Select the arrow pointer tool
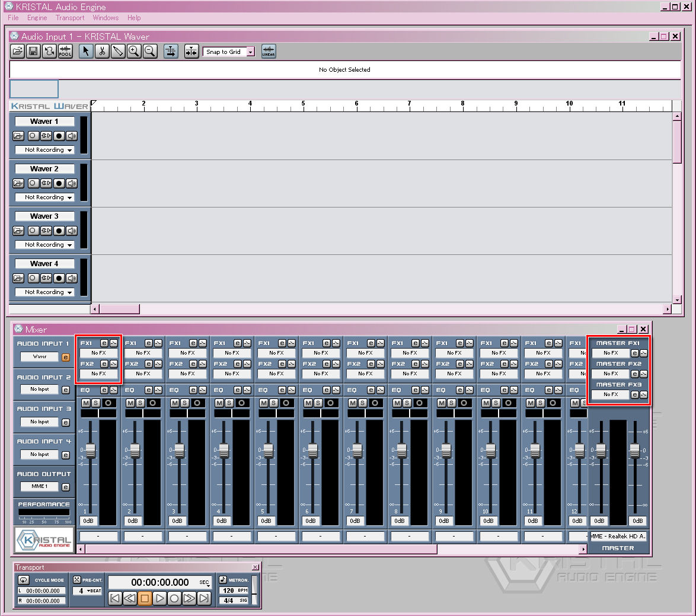 (x=86, y=52)
